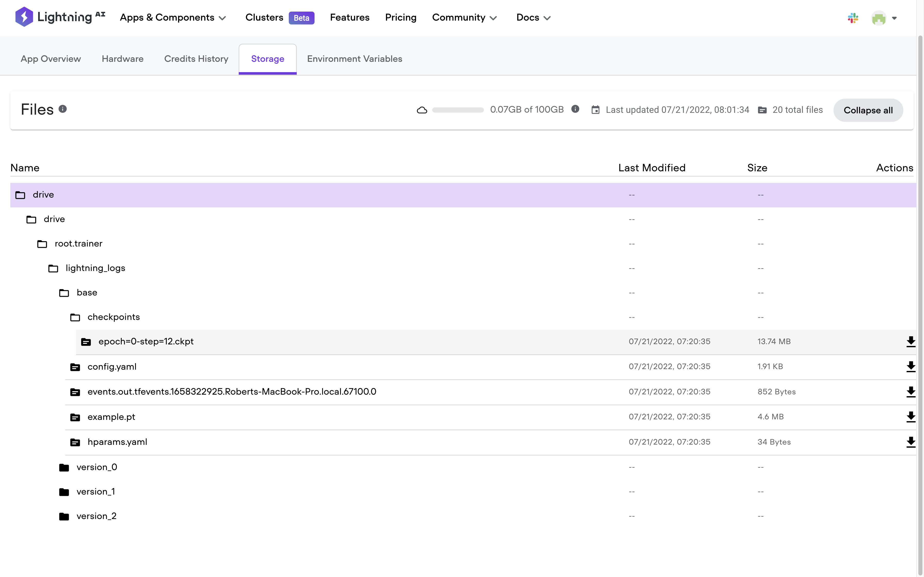Open the Slack icon in header
The width and height of the screenshot is (924, 577).
853,18
